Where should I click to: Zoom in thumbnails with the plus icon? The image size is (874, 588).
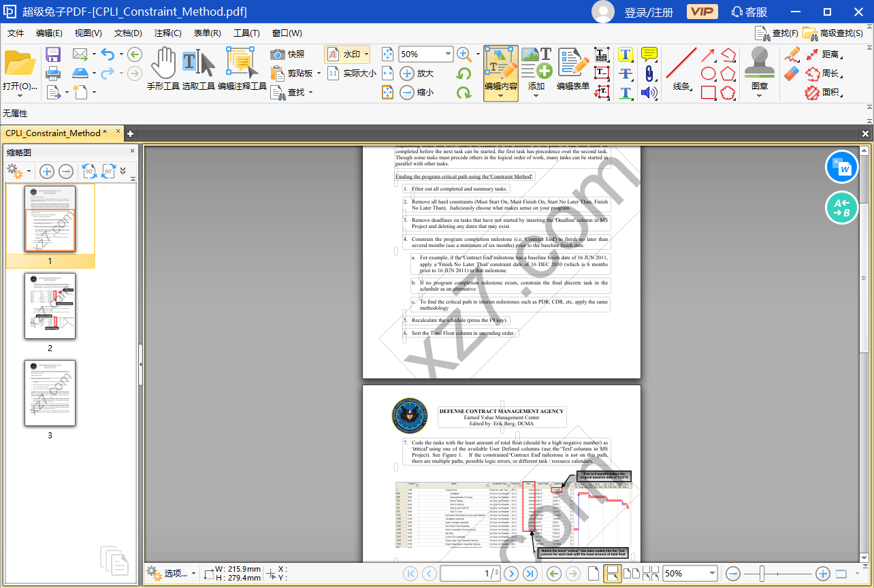(x=46, y=171)
